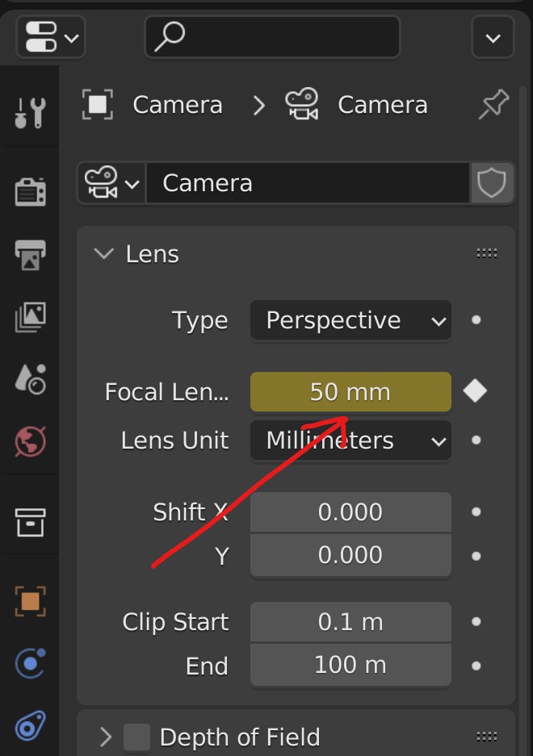Click the Focal Length 50 mm slider
This screenshot has height=756, width=533.
[350, 392]
